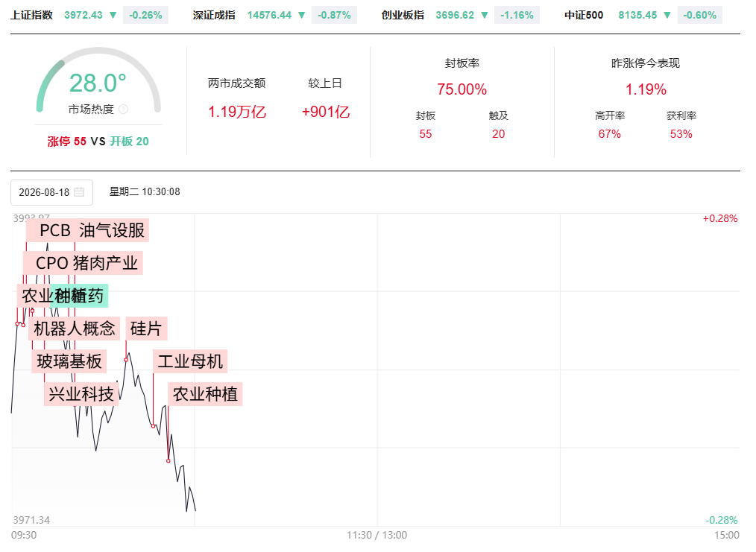The width and height of the screenshot is (756, 552).
Task: Click the CPO concept label
Action: pyautogui.click(x=51, y=263)
